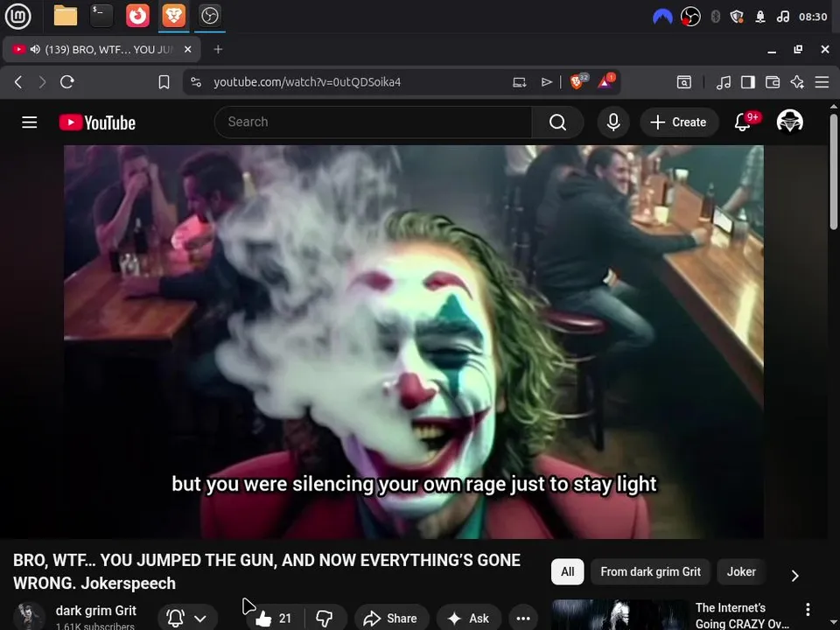Select the Joker filter chip
The image size is (840, 630).
741,571
